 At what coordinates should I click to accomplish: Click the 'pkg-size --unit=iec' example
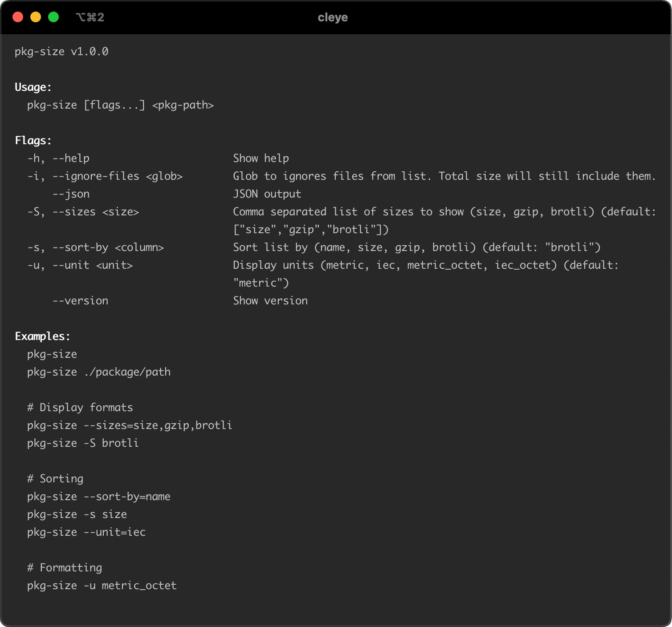86,532
